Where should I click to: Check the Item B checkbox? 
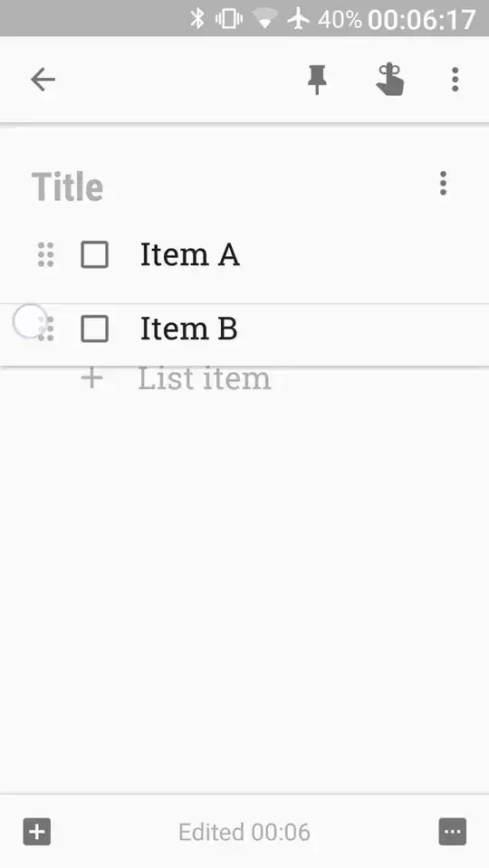[95, 329]
